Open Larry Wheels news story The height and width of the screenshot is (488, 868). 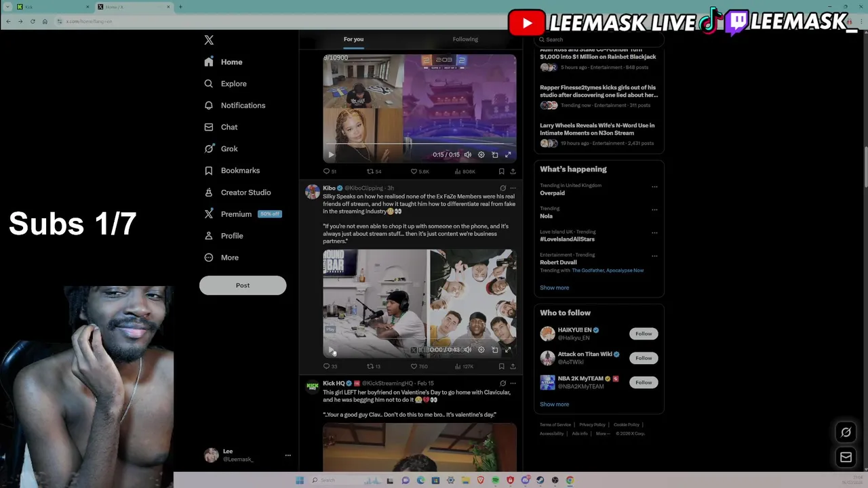click(597, 134)
